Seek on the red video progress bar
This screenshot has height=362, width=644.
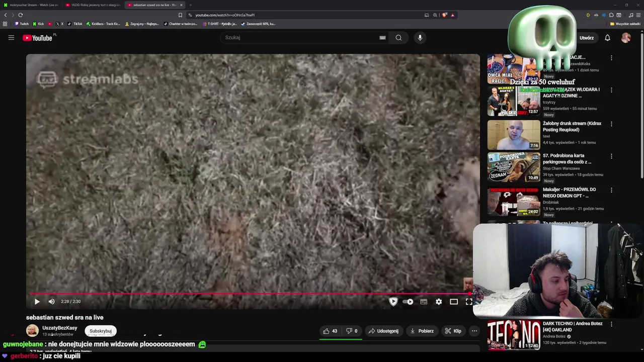coord(250,294)
